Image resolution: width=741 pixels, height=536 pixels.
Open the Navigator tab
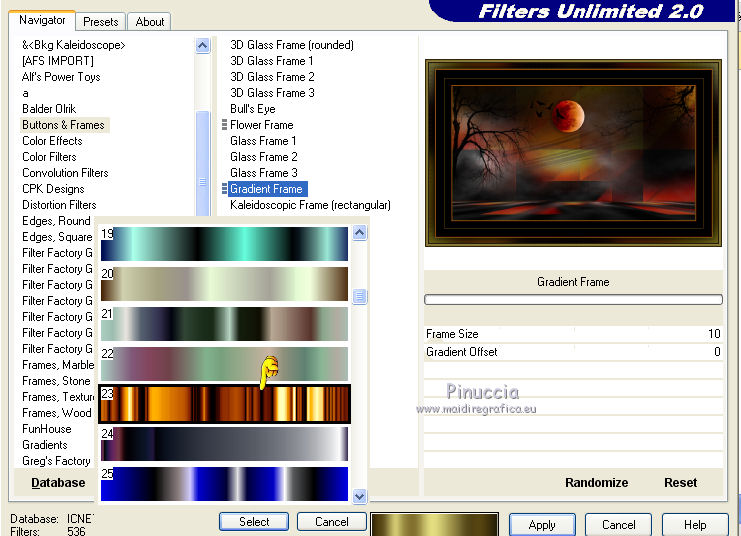point(43,20)
